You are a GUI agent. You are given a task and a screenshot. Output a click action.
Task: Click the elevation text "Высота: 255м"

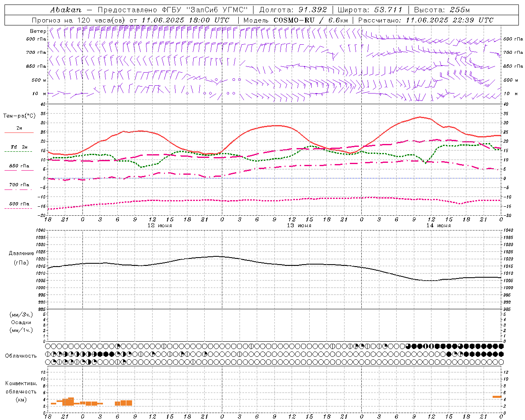[x=442, y=10]
